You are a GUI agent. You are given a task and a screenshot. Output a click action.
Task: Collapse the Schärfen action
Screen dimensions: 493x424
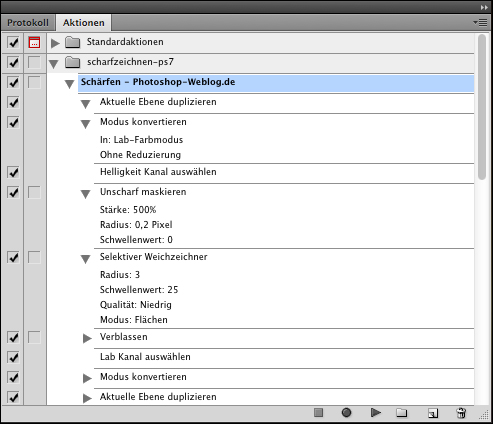pos(69,84)
